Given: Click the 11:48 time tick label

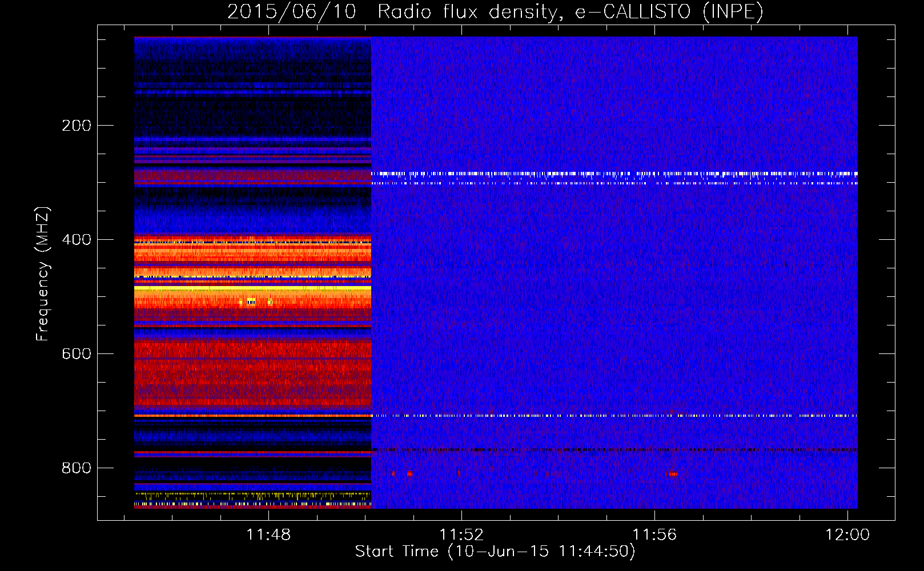Looking at the screenshot, I should point(268,534).
